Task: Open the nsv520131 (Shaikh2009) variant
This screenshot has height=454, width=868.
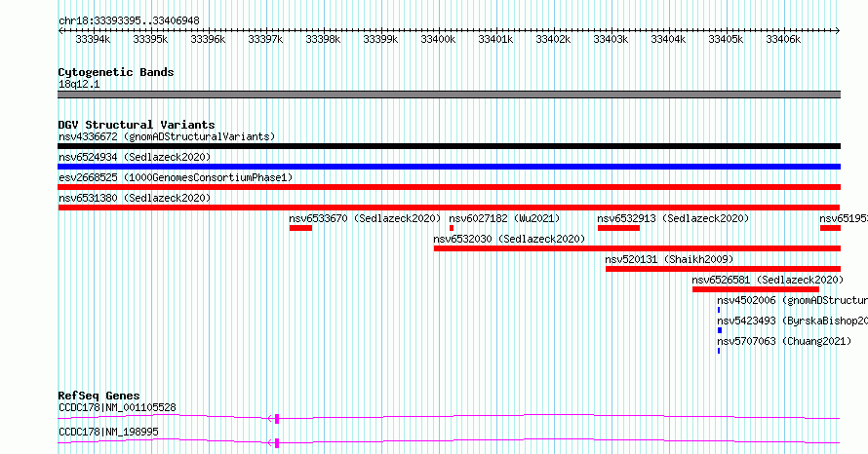Action: tap(669, 259)
